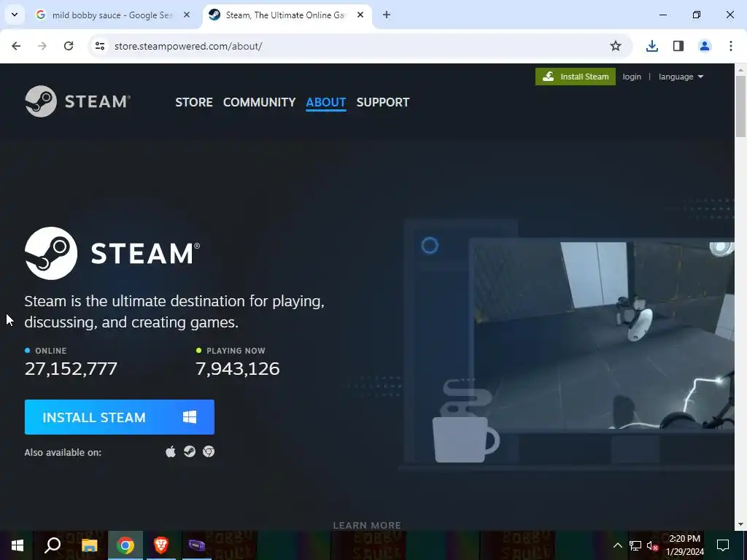Click the green Install Steam header button

pos(576,77)
